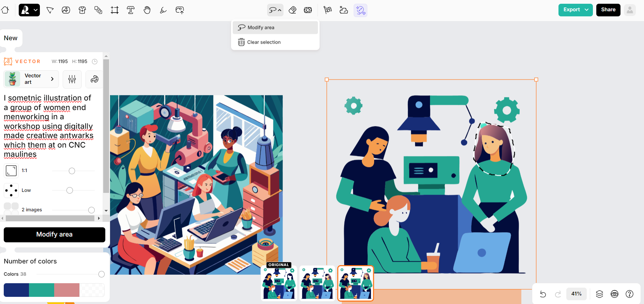Open the layers panel icon

599,294
